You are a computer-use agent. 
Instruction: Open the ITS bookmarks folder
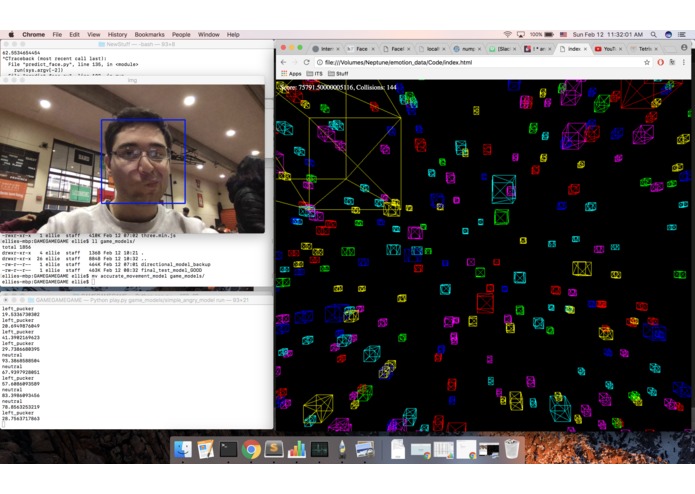(x=315, y=74)
